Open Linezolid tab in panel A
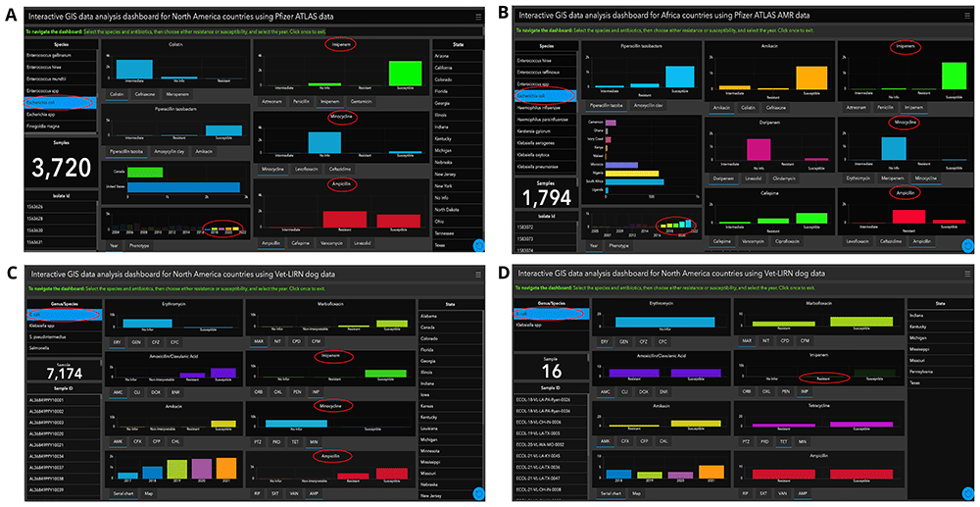This screenshot has height=507, width=980. point(365,242)
